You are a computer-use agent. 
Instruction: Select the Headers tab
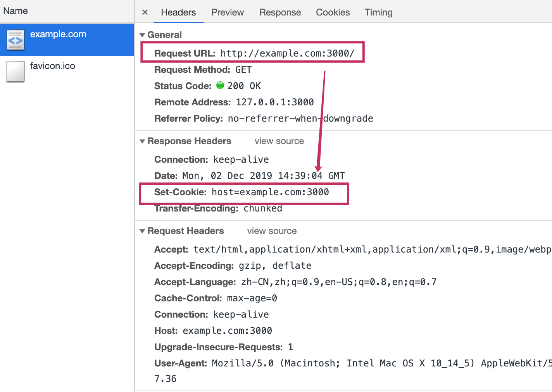(x=178, y=12)
